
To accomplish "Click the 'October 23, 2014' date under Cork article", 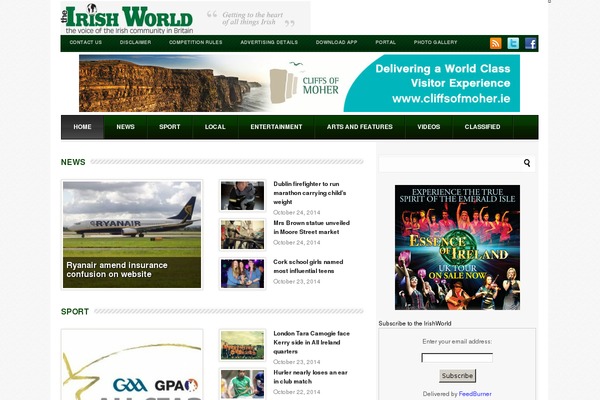I will pos(297,282).
